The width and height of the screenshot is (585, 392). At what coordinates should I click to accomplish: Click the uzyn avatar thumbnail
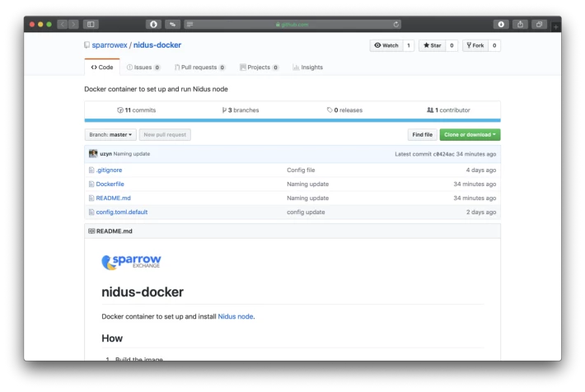(93, 153)
